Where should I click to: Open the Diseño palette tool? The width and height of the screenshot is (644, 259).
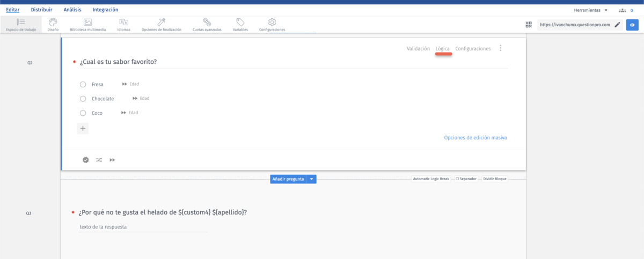coord(53,25)
